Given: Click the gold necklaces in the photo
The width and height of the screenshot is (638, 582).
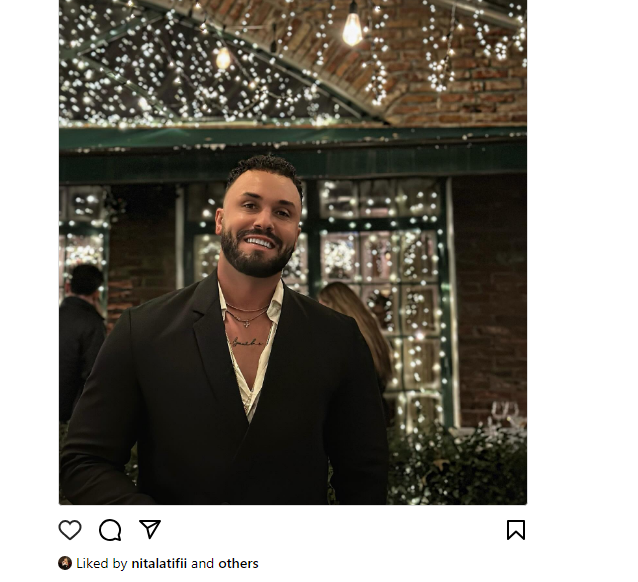Looking at the screenshot, I should tap(246, 314).
